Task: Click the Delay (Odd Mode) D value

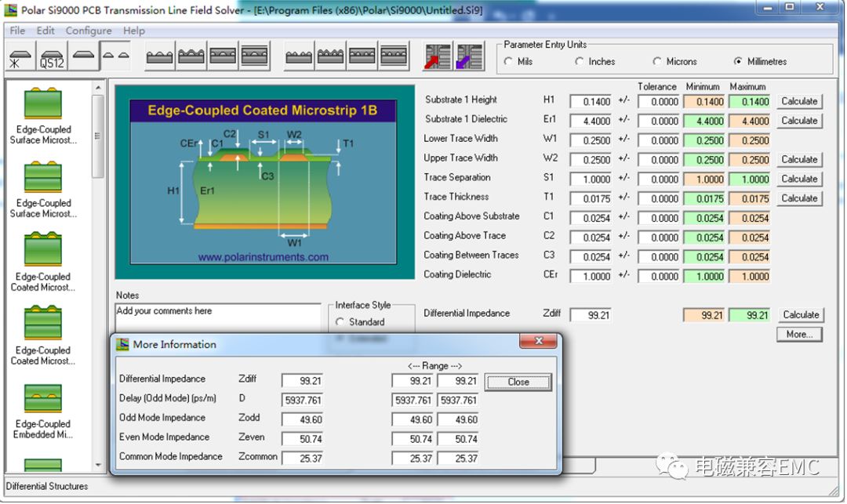Action: click(302, 400)
